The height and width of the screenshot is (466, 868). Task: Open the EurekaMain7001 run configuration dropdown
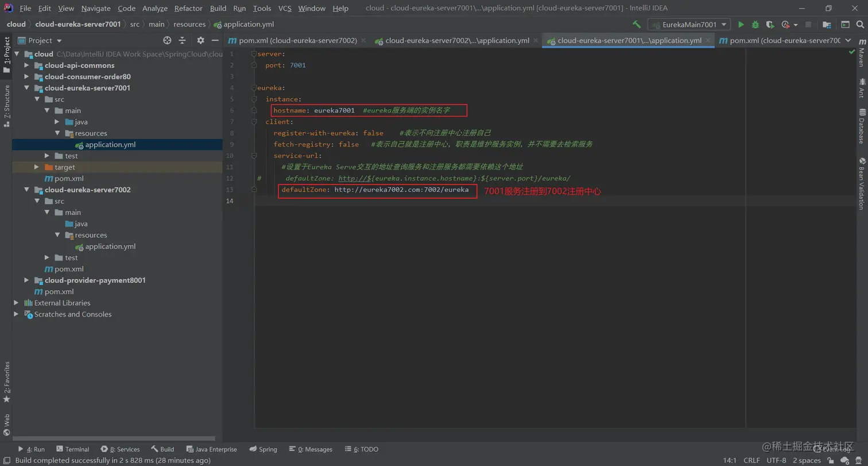[689, 25]
